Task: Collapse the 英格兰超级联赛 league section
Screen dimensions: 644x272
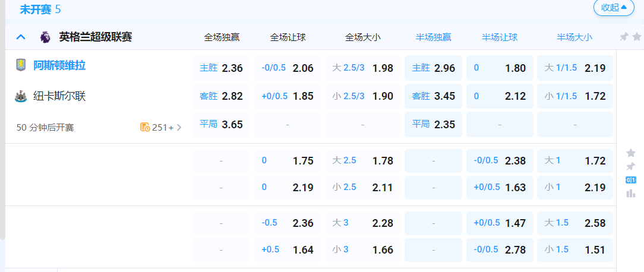Action: 21,37
